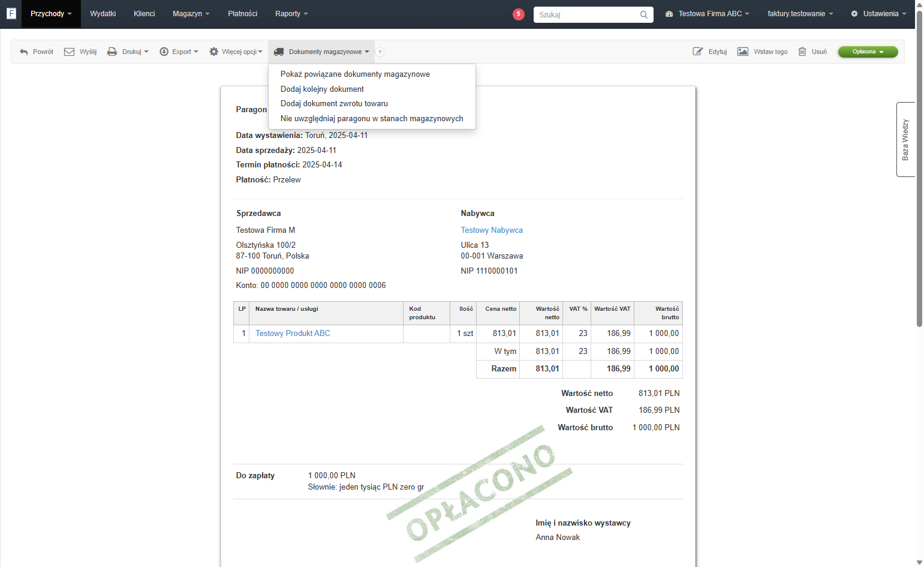
Task: Click the Export download icon
Action: 164,52
